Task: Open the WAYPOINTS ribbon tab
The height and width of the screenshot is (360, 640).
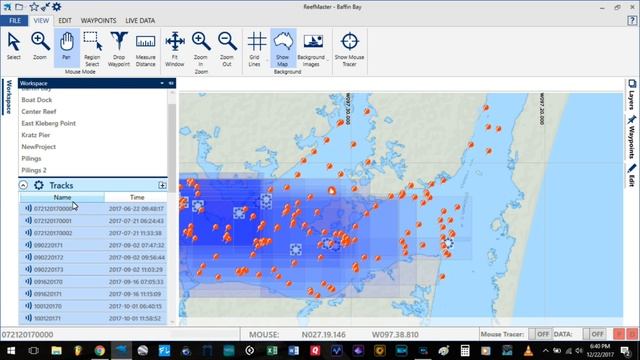Action: 98,20
